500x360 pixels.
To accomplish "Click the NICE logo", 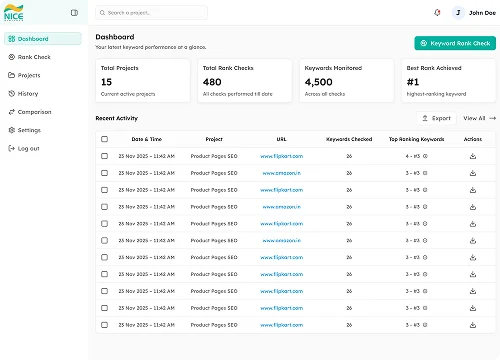I will (14, 13).
